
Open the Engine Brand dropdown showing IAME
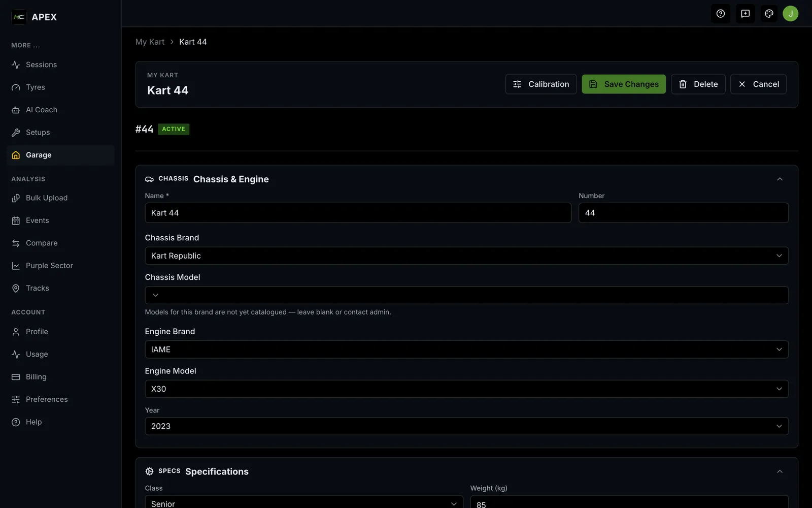point(466,350)
